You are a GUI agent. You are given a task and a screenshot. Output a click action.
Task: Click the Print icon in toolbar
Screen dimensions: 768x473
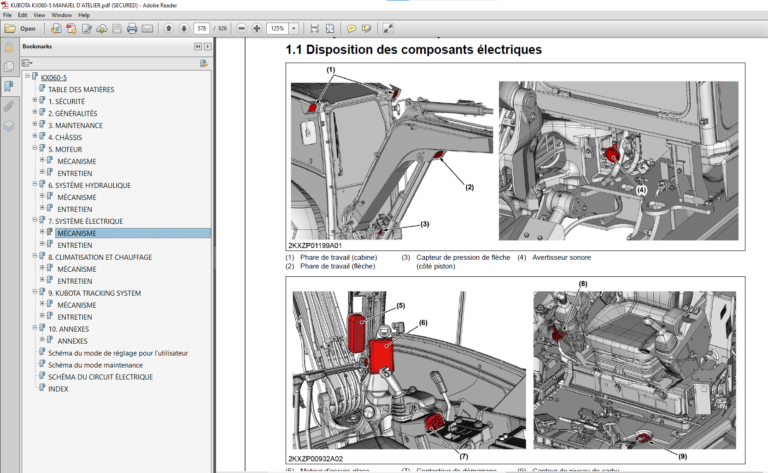tap(132, 29)
